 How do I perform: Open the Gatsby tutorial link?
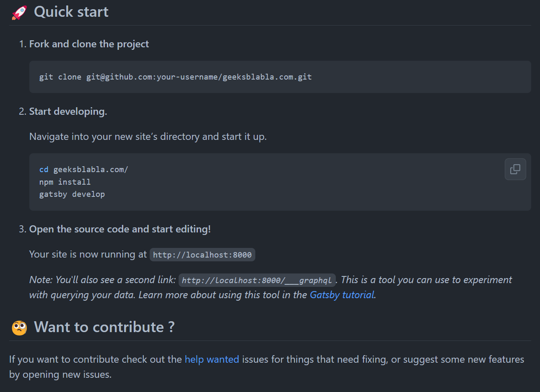pos(342,295)
